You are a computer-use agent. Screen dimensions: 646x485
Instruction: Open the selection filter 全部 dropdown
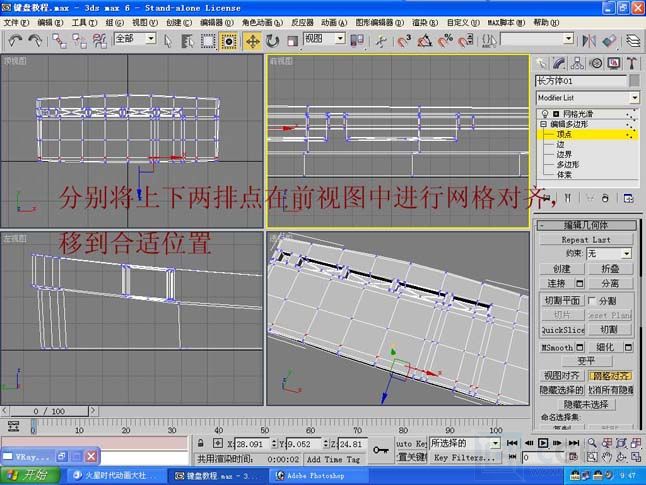click(x=151, y=38)
